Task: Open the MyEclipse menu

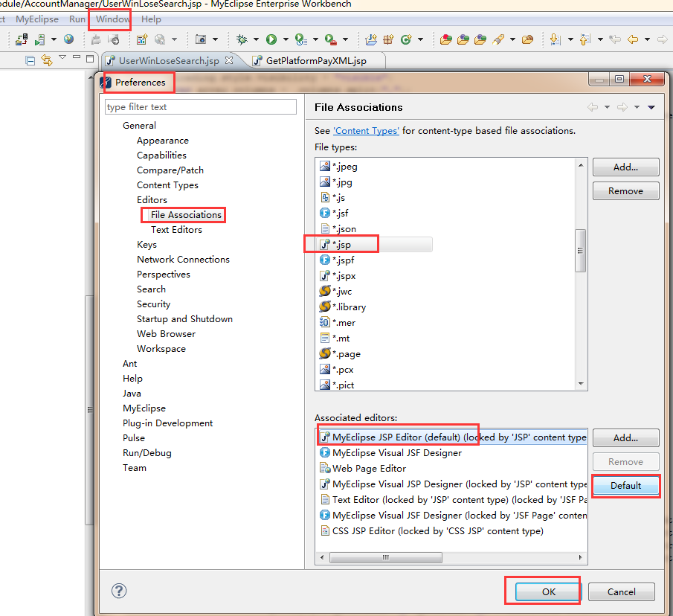Action: [x=37, y=19]
